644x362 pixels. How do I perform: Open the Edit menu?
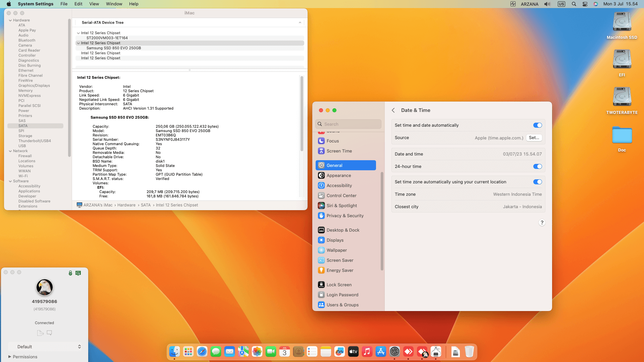[x=78, y=4]
